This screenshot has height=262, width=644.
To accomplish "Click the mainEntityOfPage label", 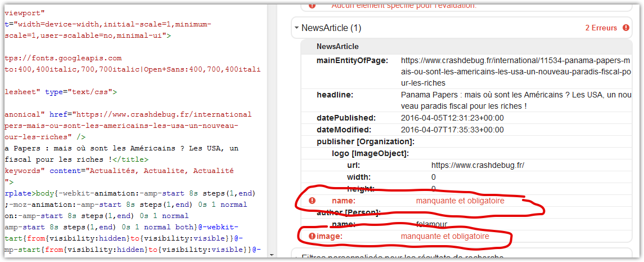I will [x=352, y=61].
